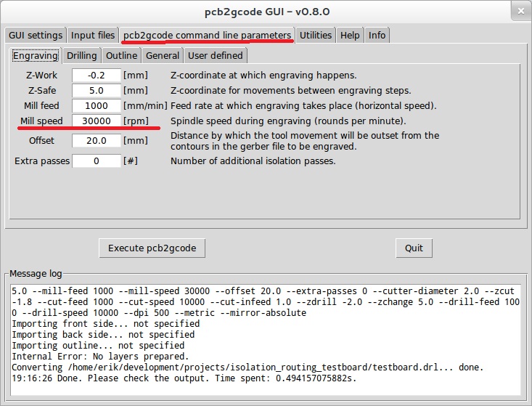This screenshot has height=406, width=532.
Task: Click 'Z-coordinate for movements between engraving steps' text
Action: pos(291,91)
